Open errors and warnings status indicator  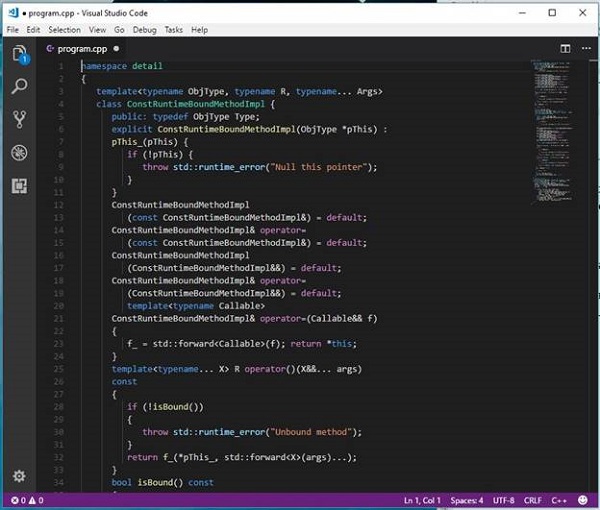coord(27,500)
